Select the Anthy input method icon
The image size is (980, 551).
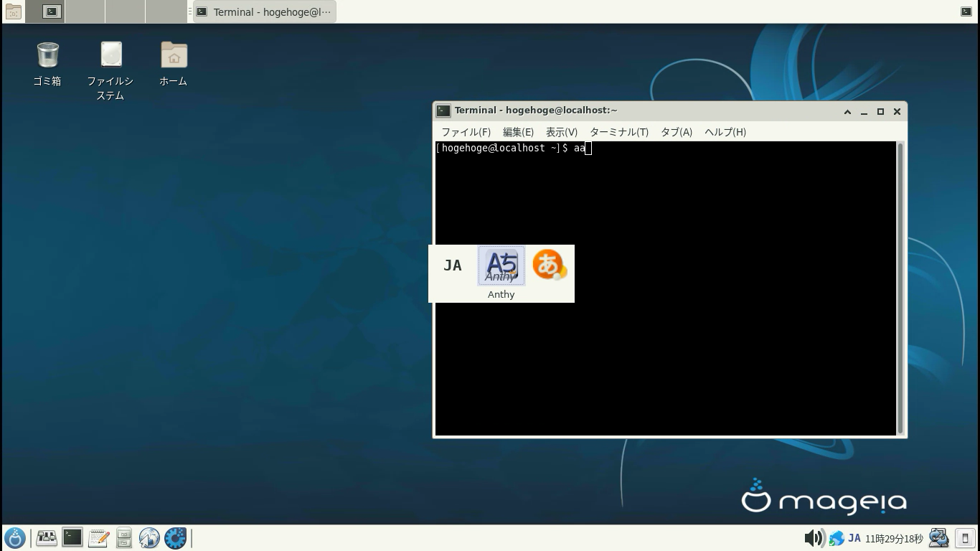pyautogui.click(x=501, y=265)
